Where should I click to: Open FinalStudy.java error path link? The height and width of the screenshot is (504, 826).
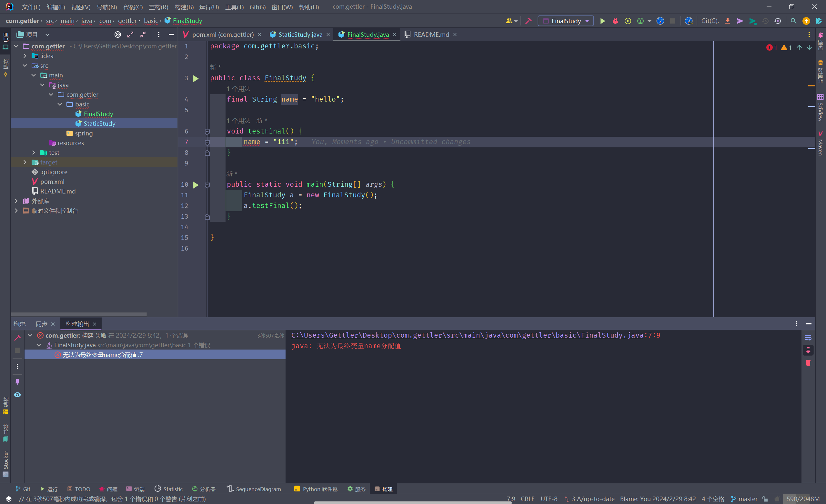point(467,335)
